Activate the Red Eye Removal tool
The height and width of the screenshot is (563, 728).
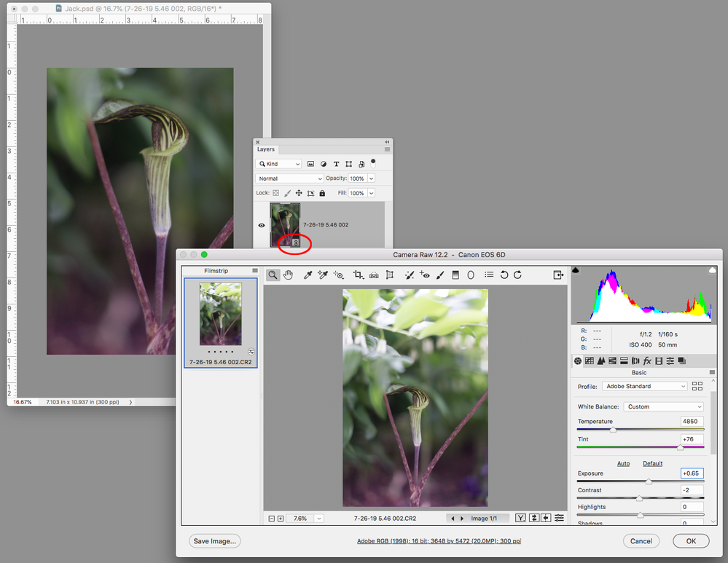tap(425, 275)
